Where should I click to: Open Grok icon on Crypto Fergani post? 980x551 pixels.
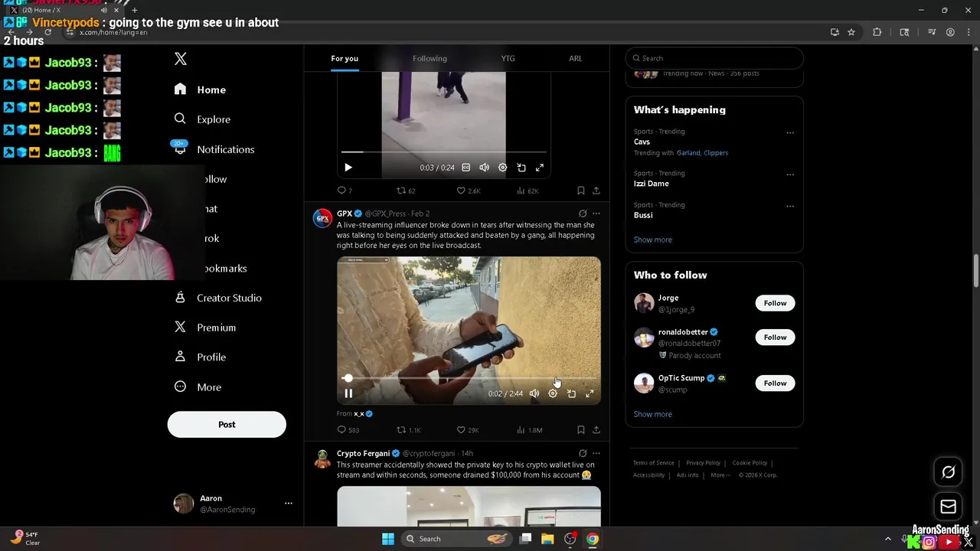583,453
